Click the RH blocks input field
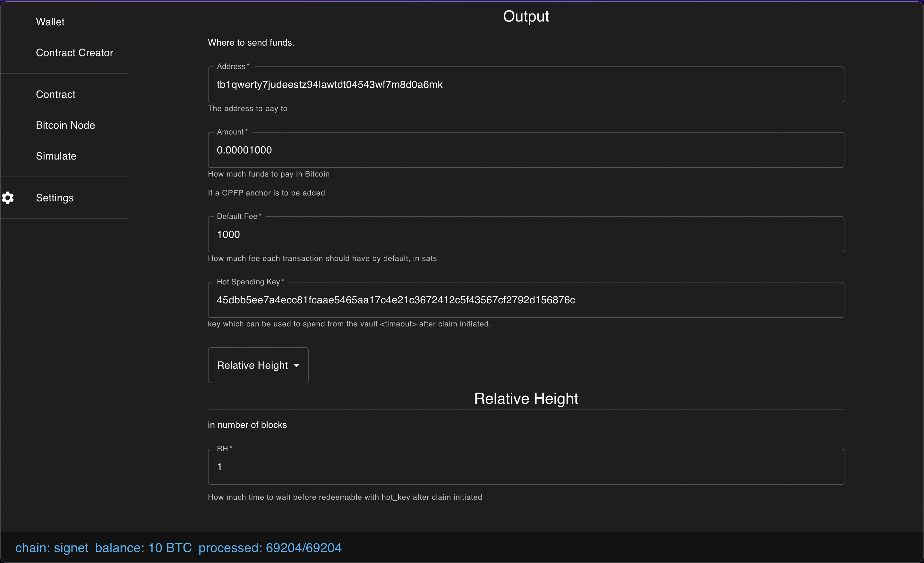 [x=526, y=467]
